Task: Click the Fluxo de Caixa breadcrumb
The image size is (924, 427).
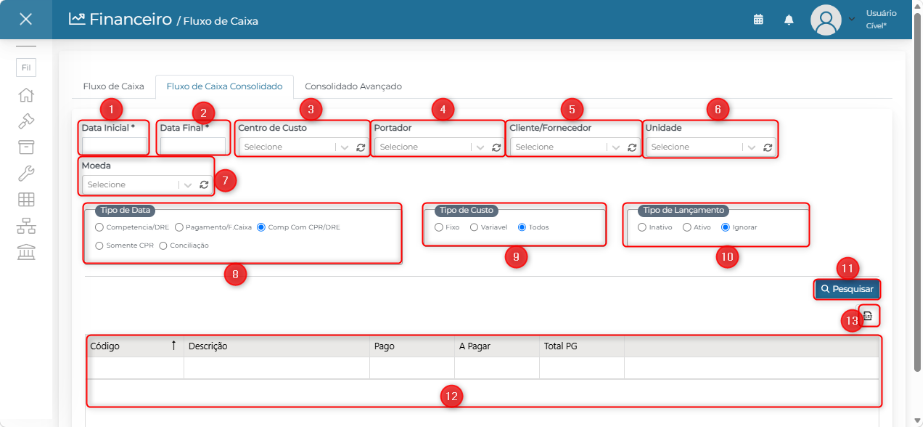Action: (221, 22)
